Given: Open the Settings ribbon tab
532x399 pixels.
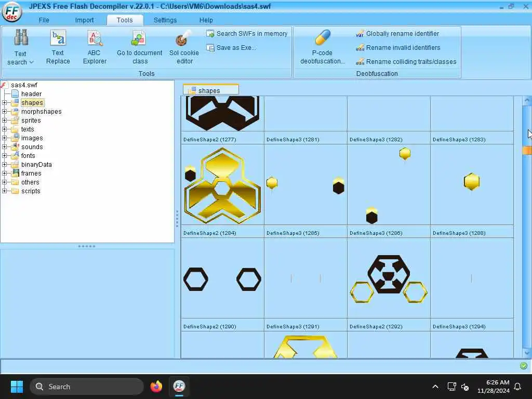Looking at the screenshot, I should click(x=165, y=20).
